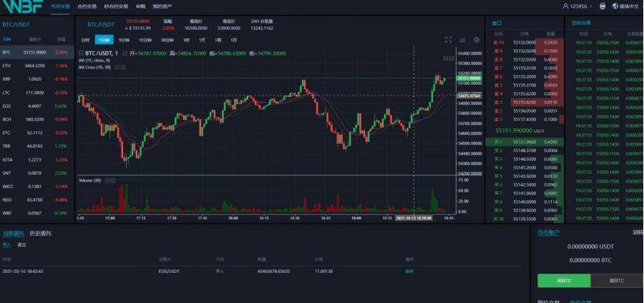
Task: Click the 卖BTC button
Action: tap(617, 281)
